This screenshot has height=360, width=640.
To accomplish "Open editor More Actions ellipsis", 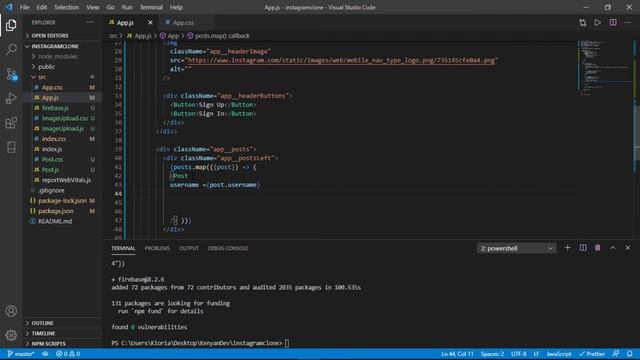I will coord(628,22).
